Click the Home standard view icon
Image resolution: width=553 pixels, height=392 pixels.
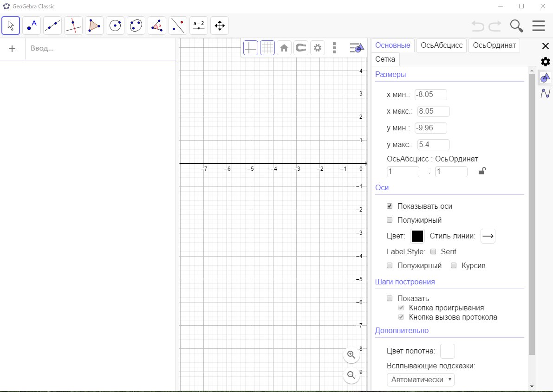click(x=284, y=48)
